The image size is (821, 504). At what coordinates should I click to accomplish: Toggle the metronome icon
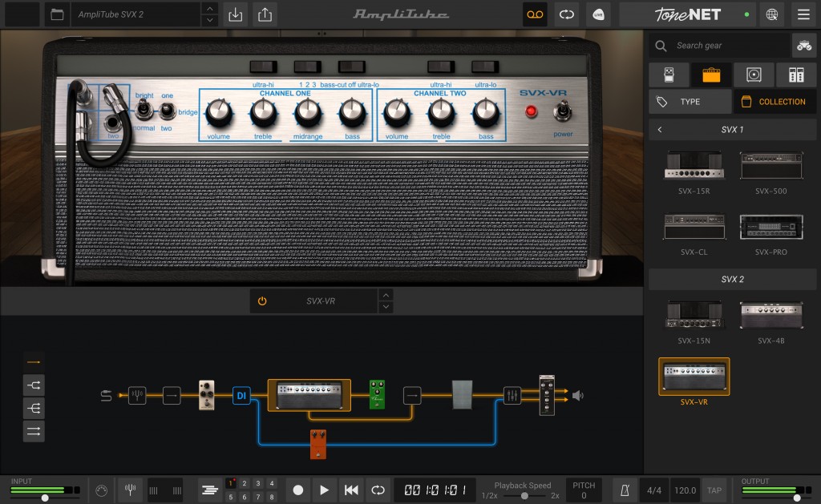pos(624,490)
